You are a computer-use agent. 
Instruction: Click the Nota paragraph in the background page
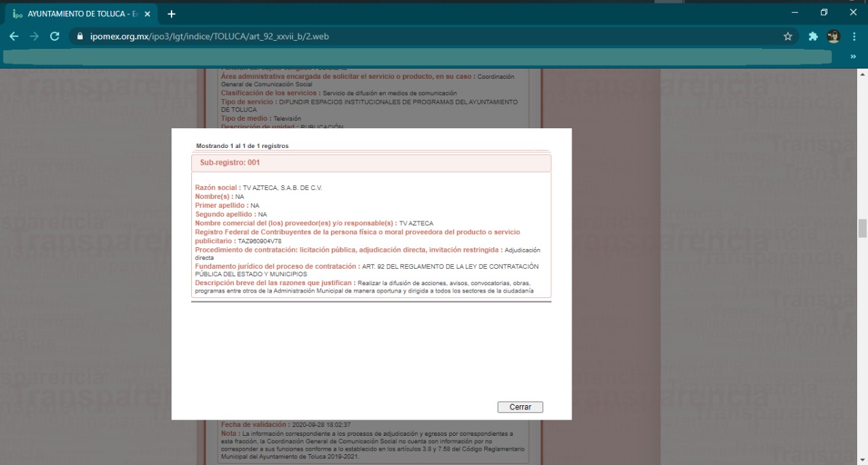click(372, 445)
